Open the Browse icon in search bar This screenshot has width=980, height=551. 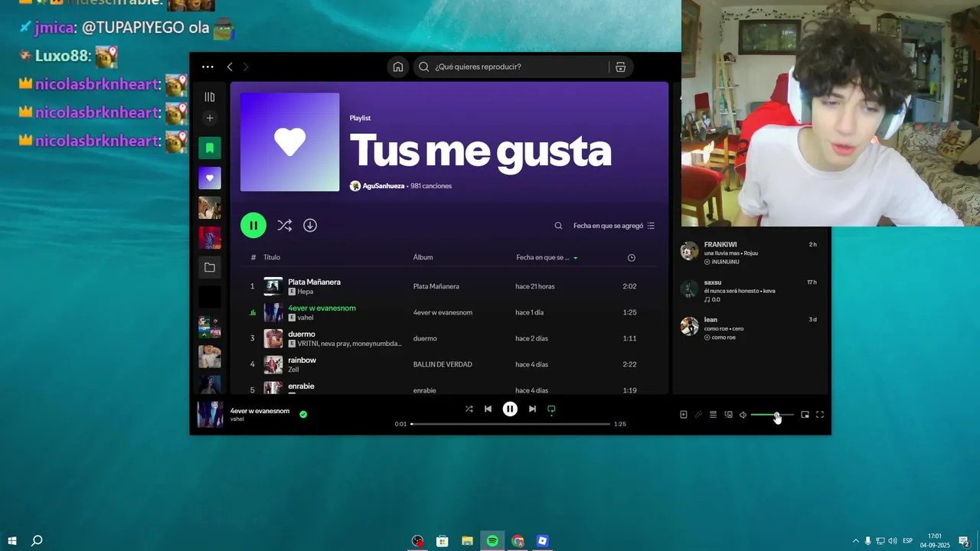click(x=620, y=67)
